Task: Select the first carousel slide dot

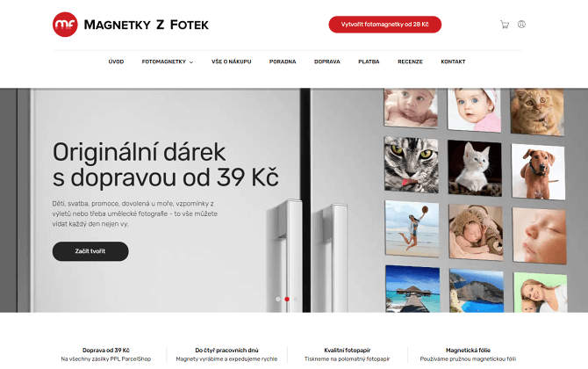Action: click(x=278, y=300)
